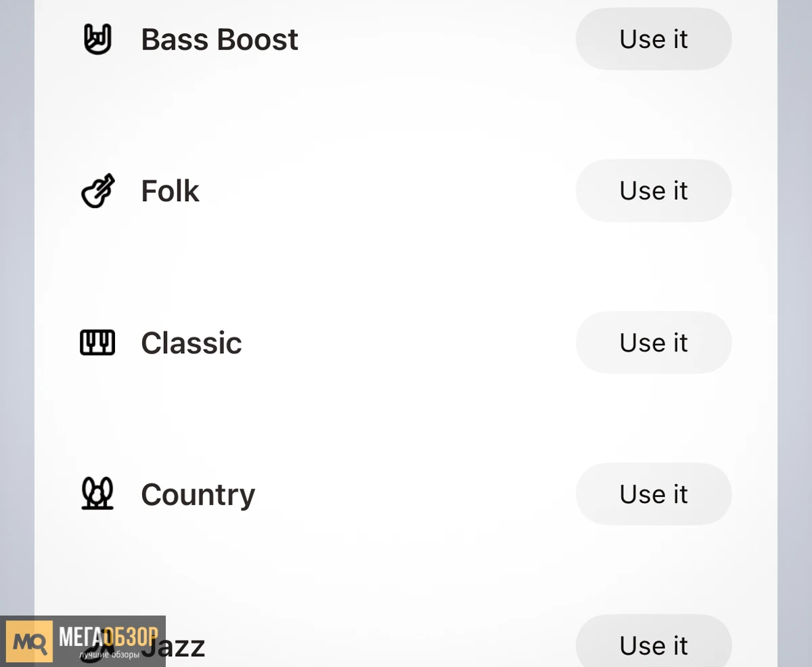Screen dimensions: 812x667
Task: Apply the Country preset with Use it
Action: click(654, 494)
